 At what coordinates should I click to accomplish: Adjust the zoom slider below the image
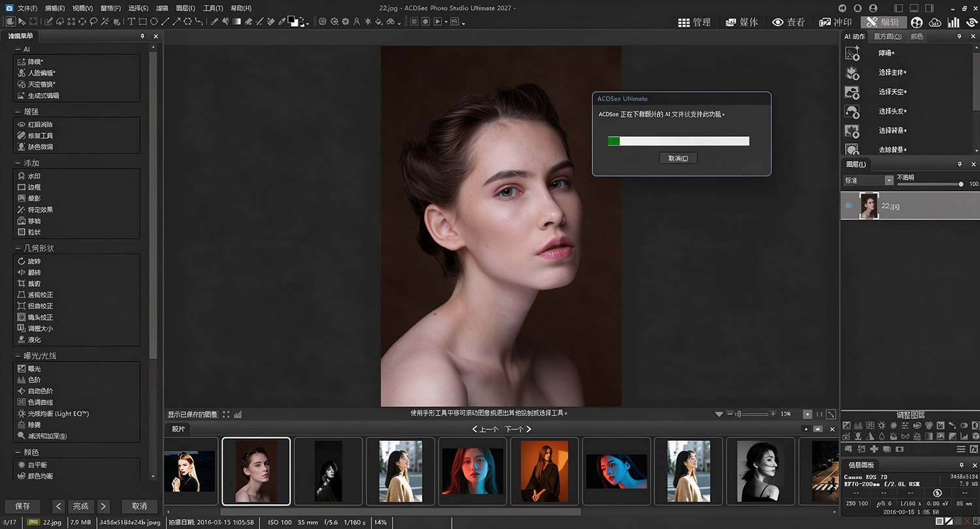pos(753,414)
